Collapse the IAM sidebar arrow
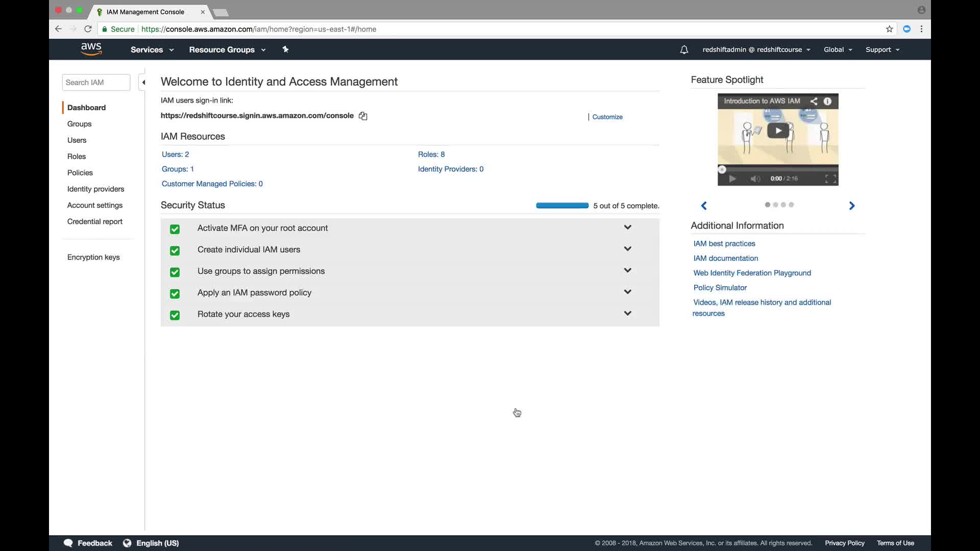Screen dimensions: 980x551 coord(143,82)
